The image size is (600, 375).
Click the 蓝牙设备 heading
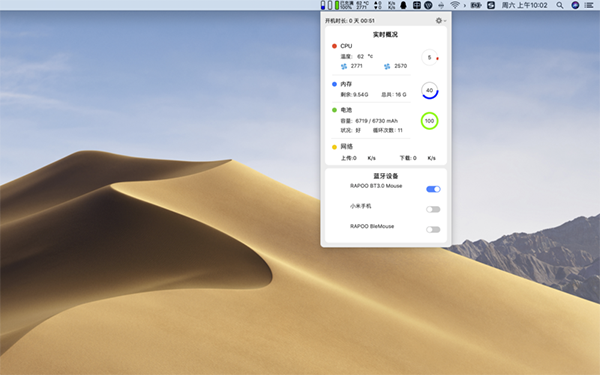[x=386, y=176]
